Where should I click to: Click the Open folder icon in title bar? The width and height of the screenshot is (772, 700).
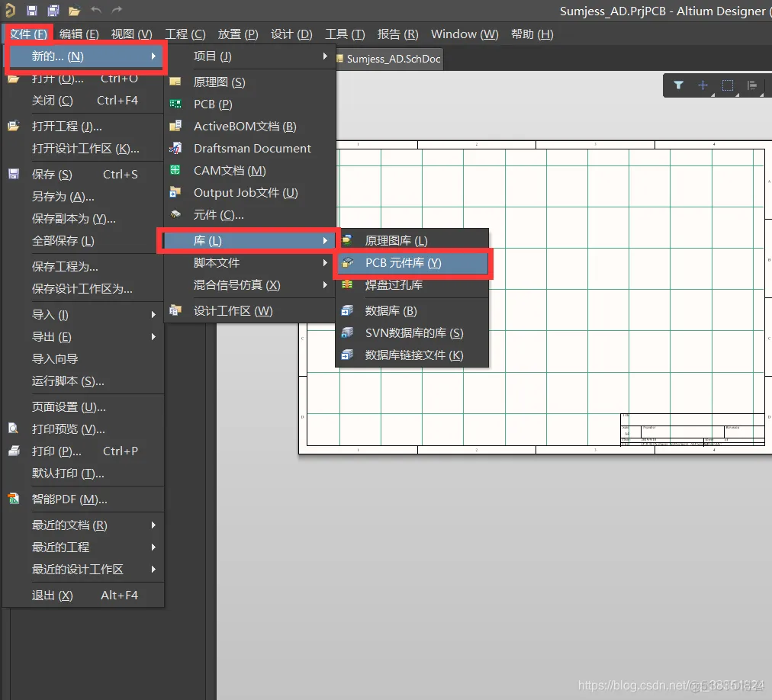[x=74, y=11]
